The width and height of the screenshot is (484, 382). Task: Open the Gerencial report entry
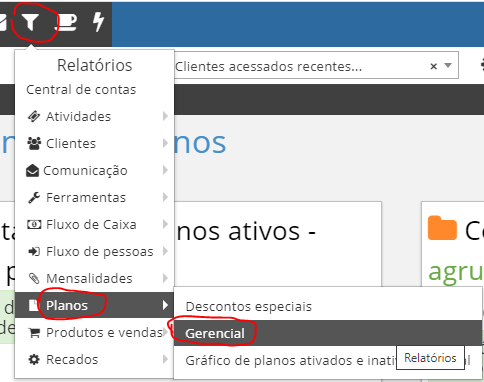tap(328, 333)
